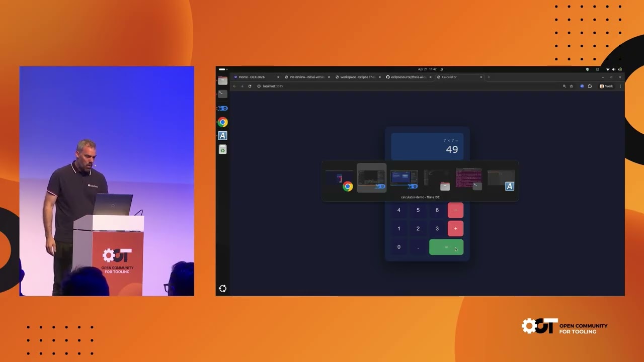Viewport: 644px width, 362px height.
Task: Click the calculator 0 key
Action: pos(399,247)
